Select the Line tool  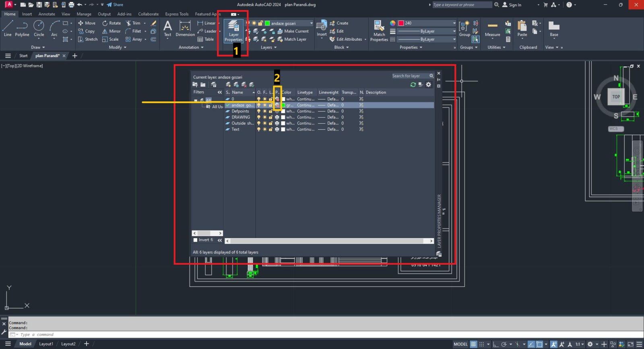8,29
